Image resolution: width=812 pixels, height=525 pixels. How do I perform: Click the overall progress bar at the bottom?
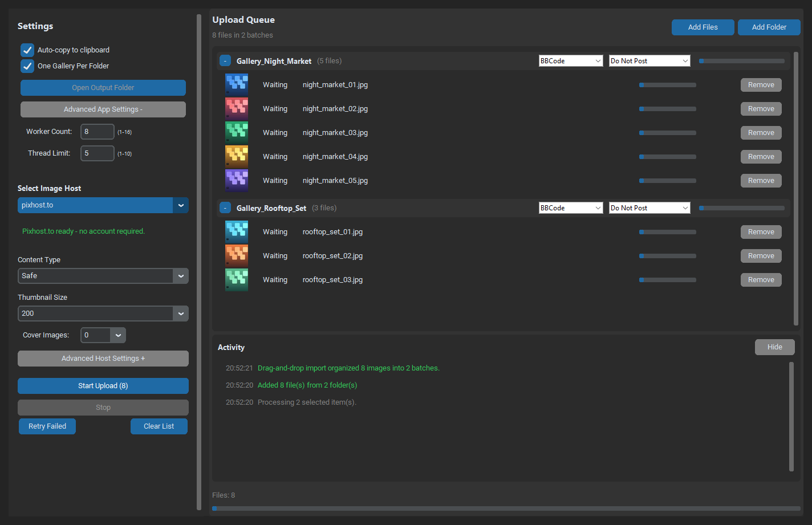click(x=506, y=508)
